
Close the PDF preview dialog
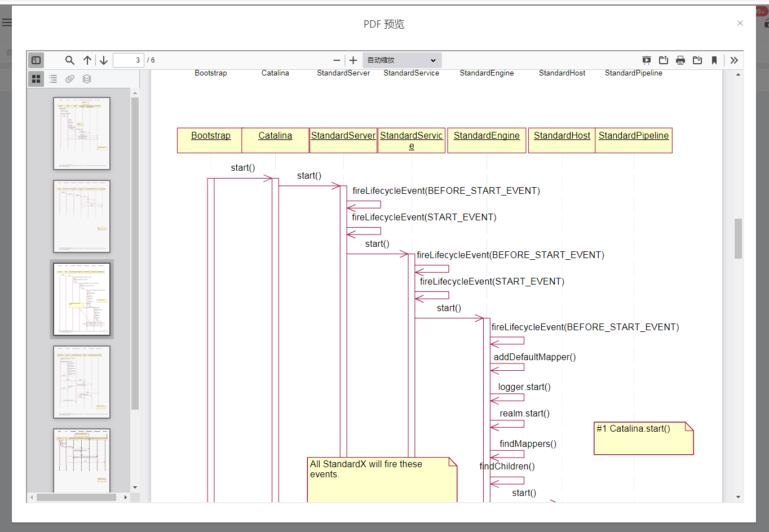tap(740, 23)
